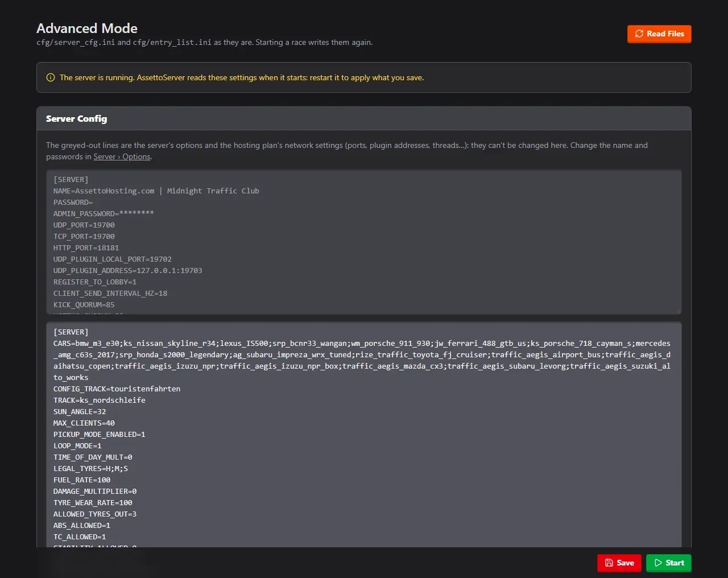Click the line ABS_ALLOWED=1
Viewport: 728px width, 578px height.
[x=82, y=525]
